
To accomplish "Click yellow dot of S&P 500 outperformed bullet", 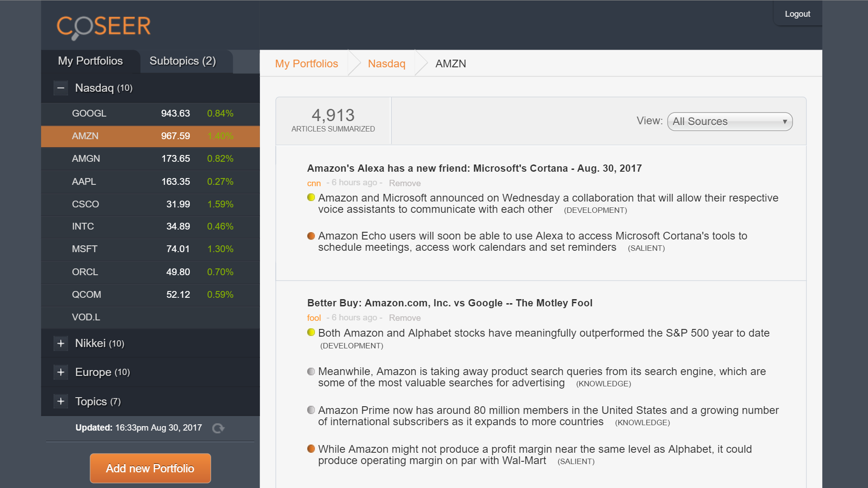I will (x=311, y=333).
